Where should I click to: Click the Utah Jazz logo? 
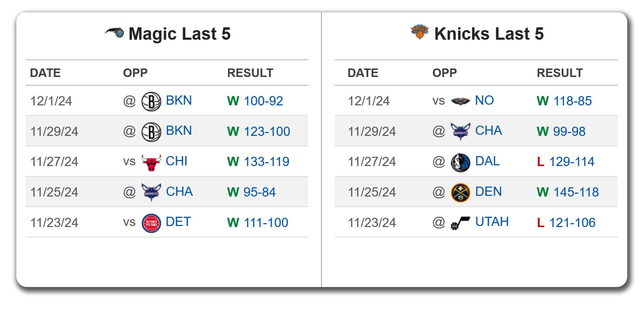[x=460, y=223]
